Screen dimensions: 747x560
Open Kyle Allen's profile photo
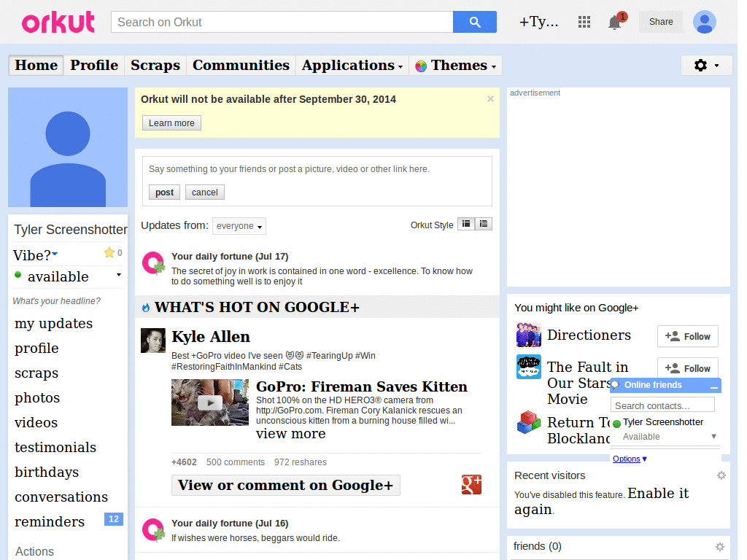tap(153, 341)
